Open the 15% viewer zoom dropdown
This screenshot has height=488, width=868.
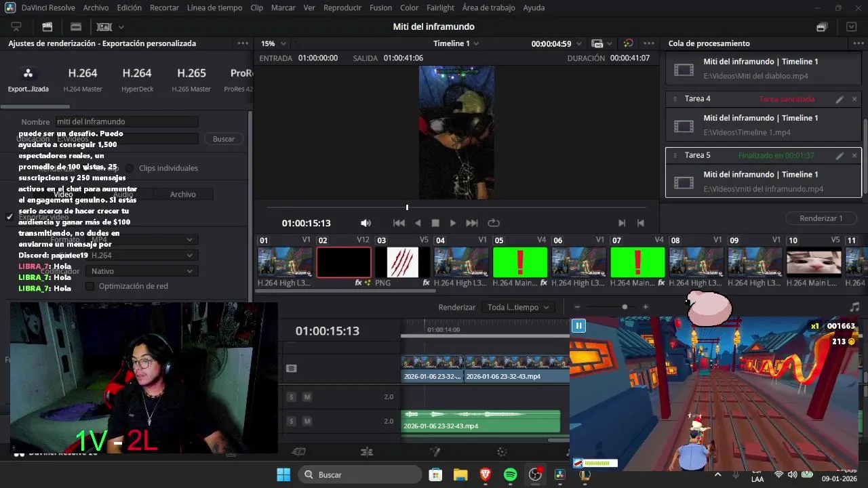coord(273,43)
